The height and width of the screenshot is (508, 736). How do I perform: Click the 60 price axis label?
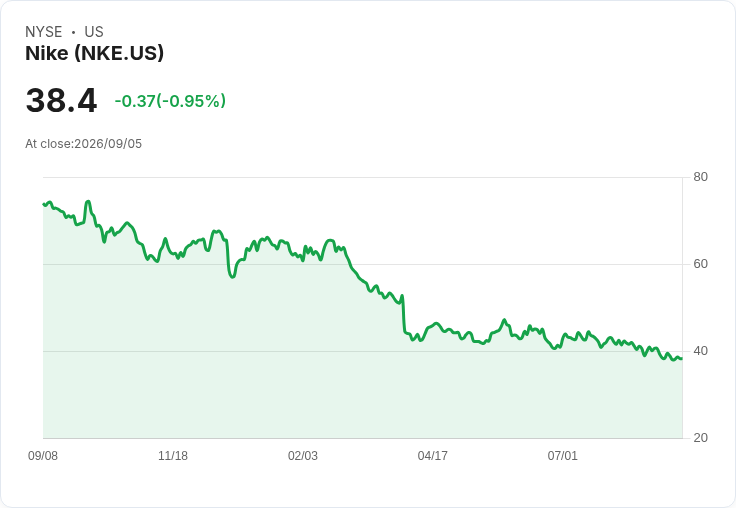[x=700, y=264]
